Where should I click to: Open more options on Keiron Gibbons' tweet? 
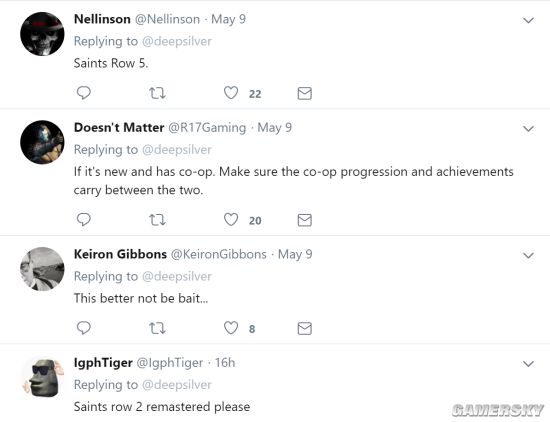pos(528,256)
